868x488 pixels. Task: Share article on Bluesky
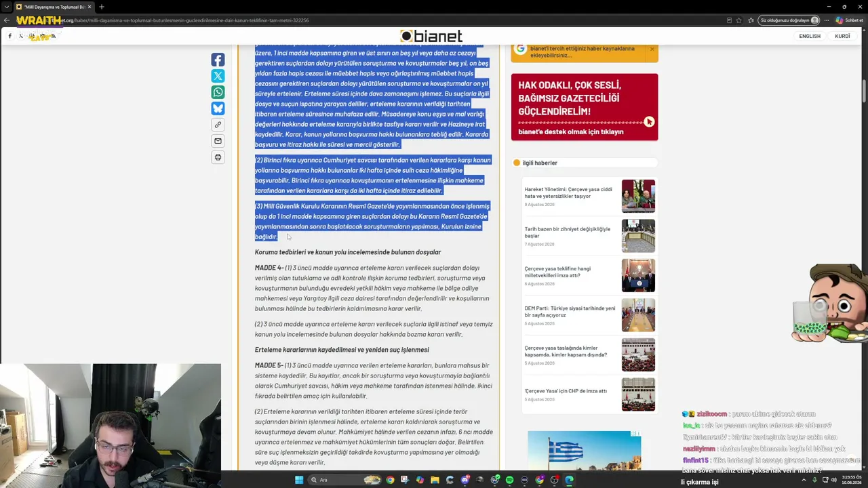pyautogui.click(x=218, y=108)
